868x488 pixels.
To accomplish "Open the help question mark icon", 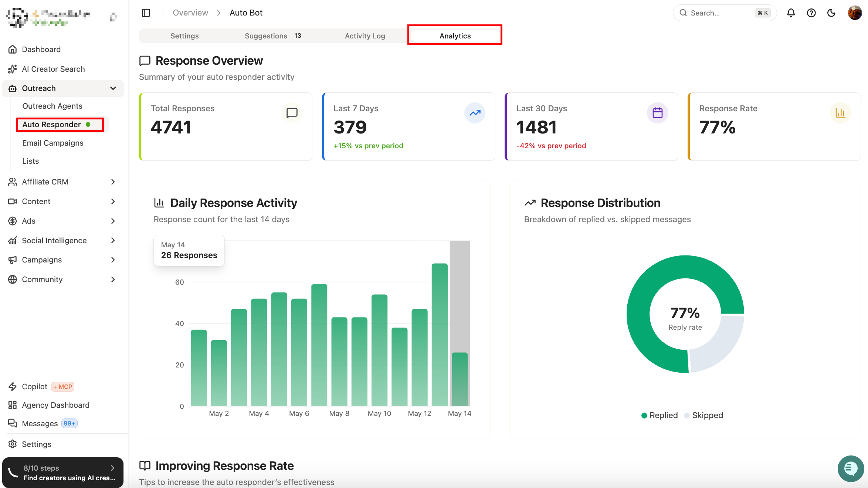I will (811, 13).
